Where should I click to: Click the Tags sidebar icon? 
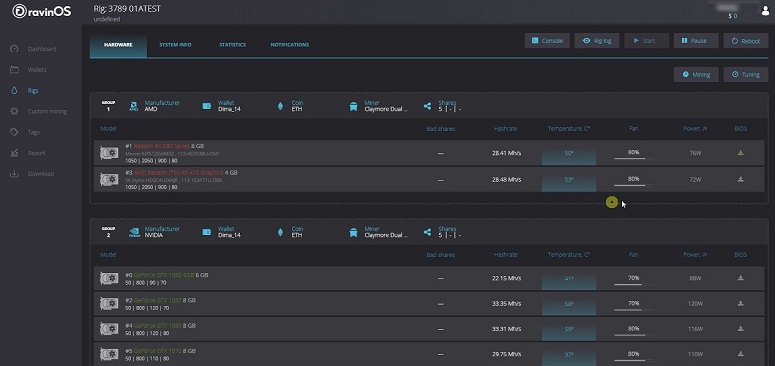coord(14,132)
